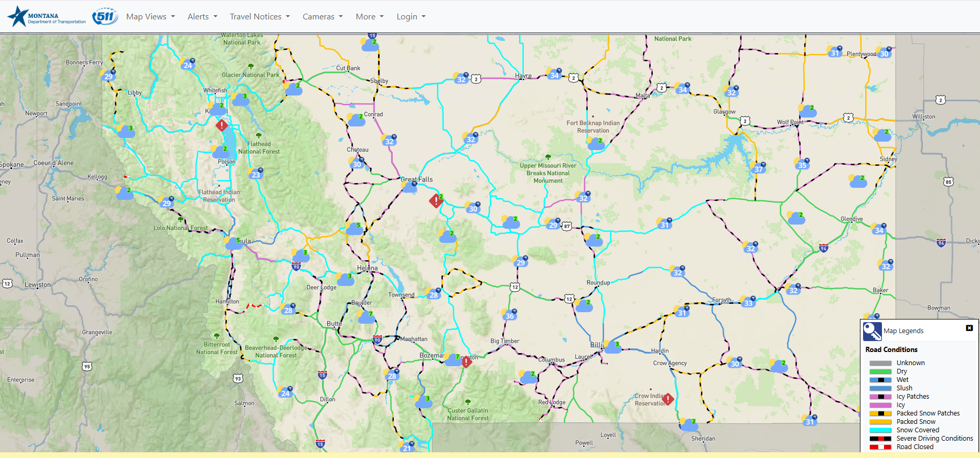The height and width of the screenshot is (458, 980).
Task: Close the Map Legends panel
Action: 969,328
